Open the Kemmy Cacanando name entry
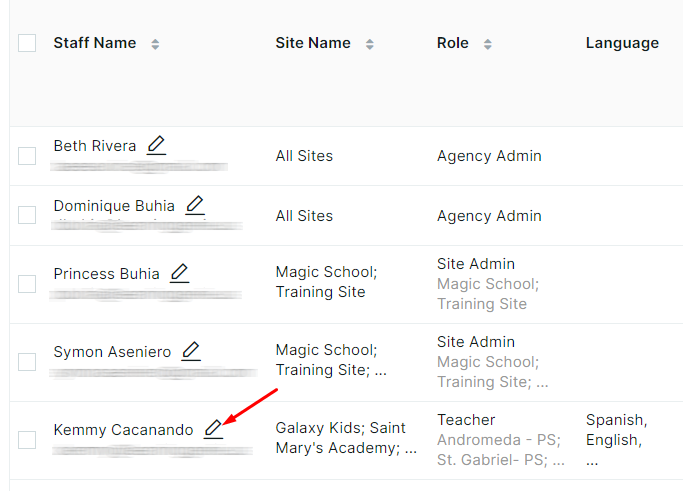683x491 pixels. point(123,430)
